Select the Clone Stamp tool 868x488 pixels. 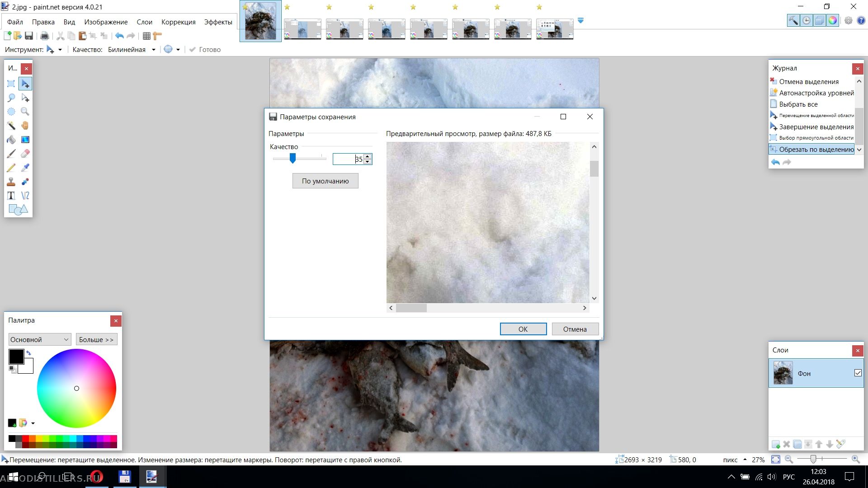(11, 182)
